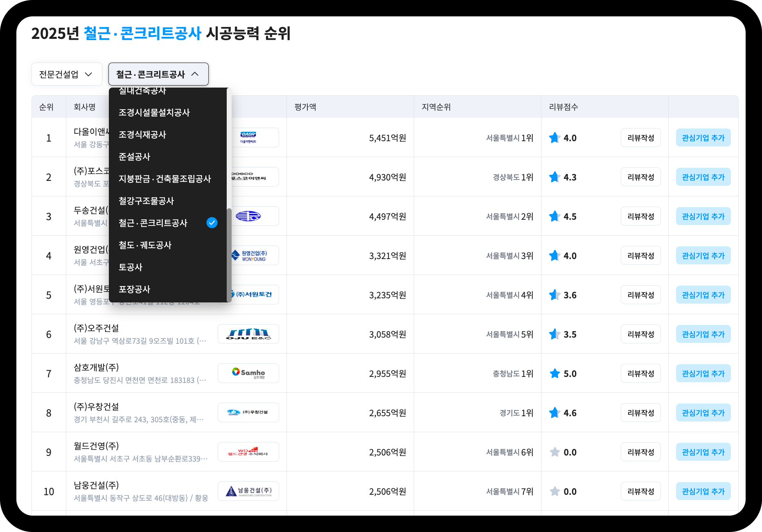Click the gray star in 남웅건설(주) row

point(555,491)
